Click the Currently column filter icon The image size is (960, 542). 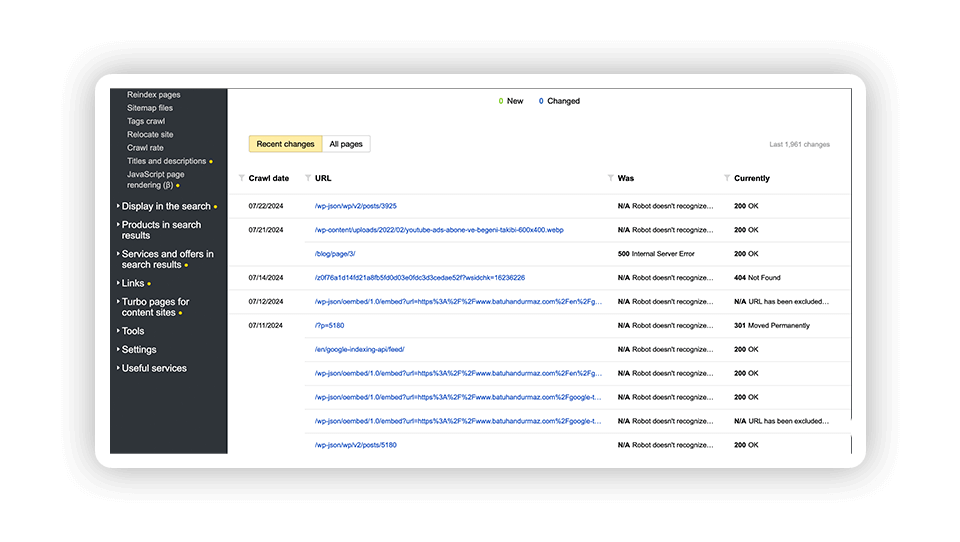click(727, 178)
